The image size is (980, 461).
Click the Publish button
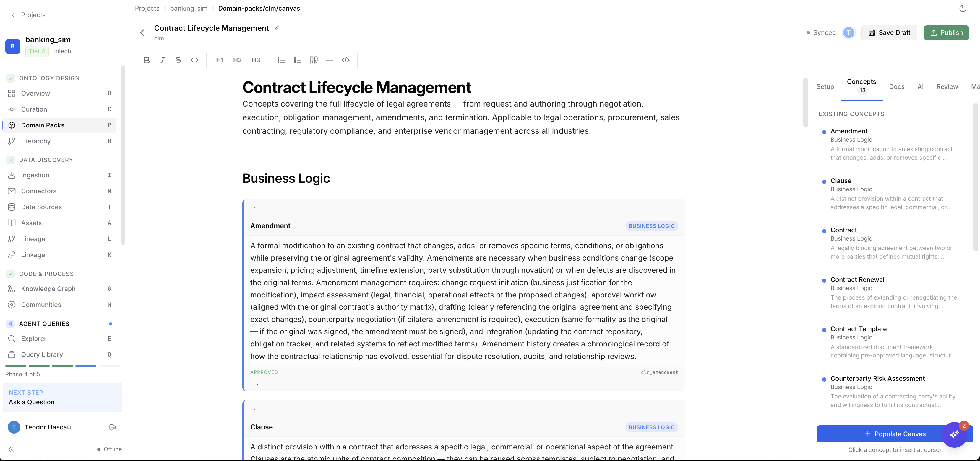[x=946, y=33]
